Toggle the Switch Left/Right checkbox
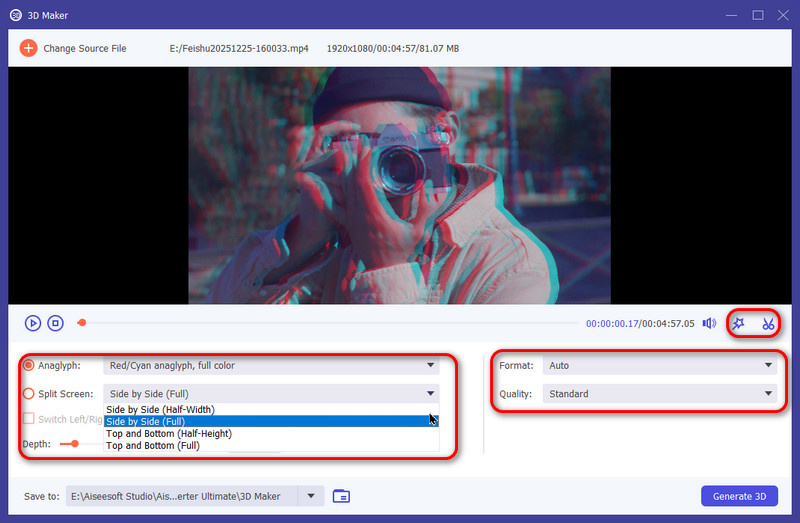 tap(29, 419)
